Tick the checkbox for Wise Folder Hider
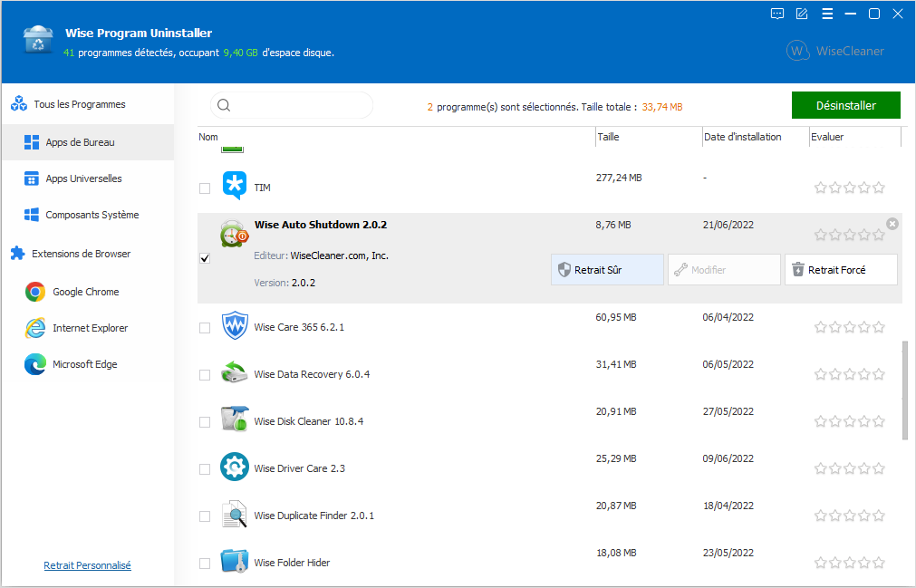 click(x=205, y=564)
